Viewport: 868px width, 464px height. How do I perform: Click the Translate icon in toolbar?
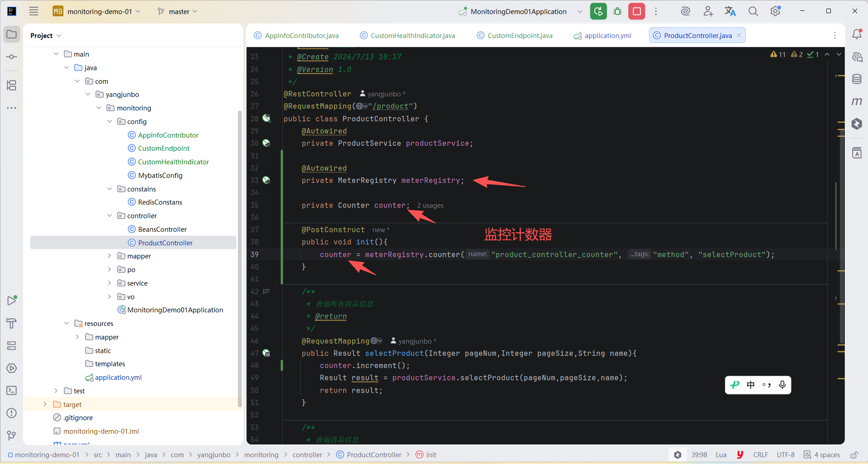730,11
